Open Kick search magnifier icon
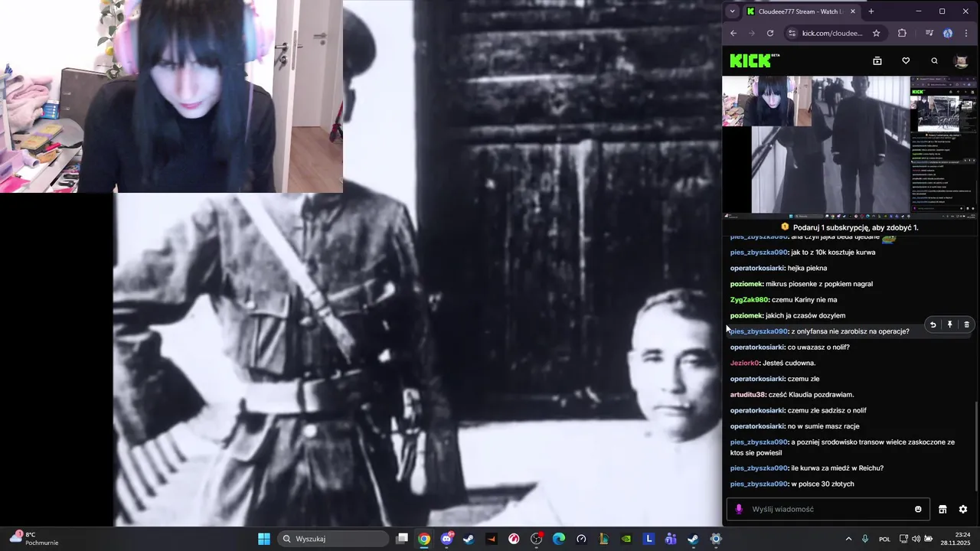Image resolution: width=980 pixels, height=551 pixels. click(934, 61)
